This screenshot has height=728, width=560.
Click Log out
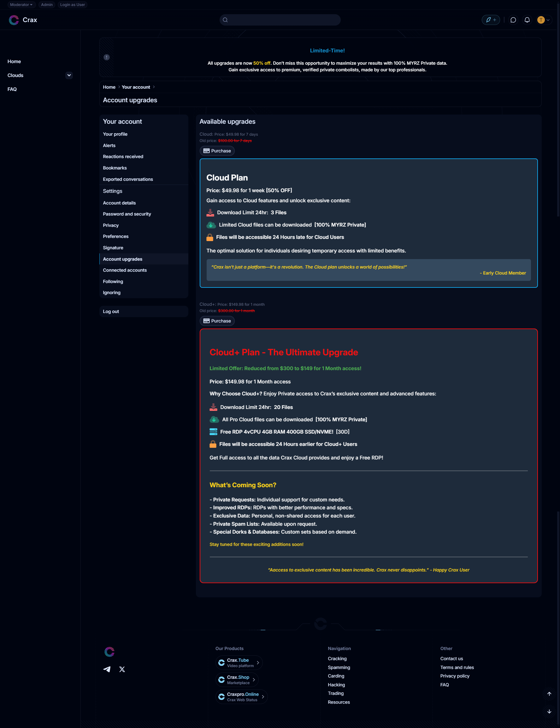click(144, 311)
